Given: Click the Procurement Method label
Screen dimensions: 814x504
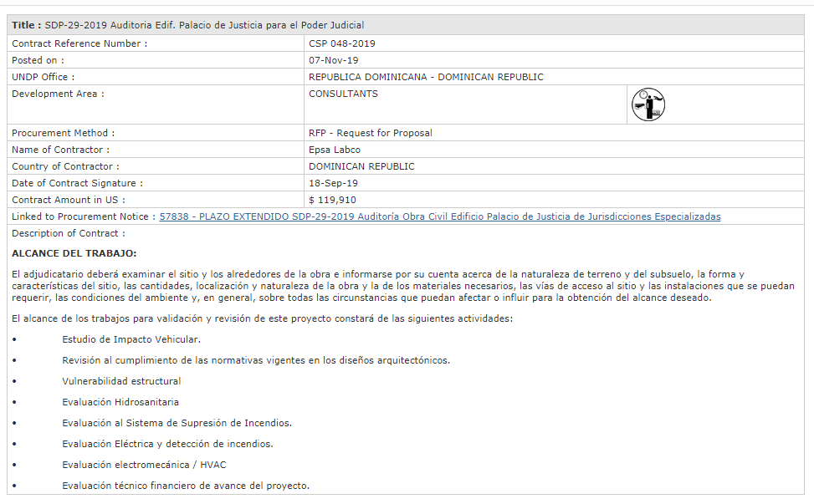Looking at the screenshot, I should coord(63,133).
